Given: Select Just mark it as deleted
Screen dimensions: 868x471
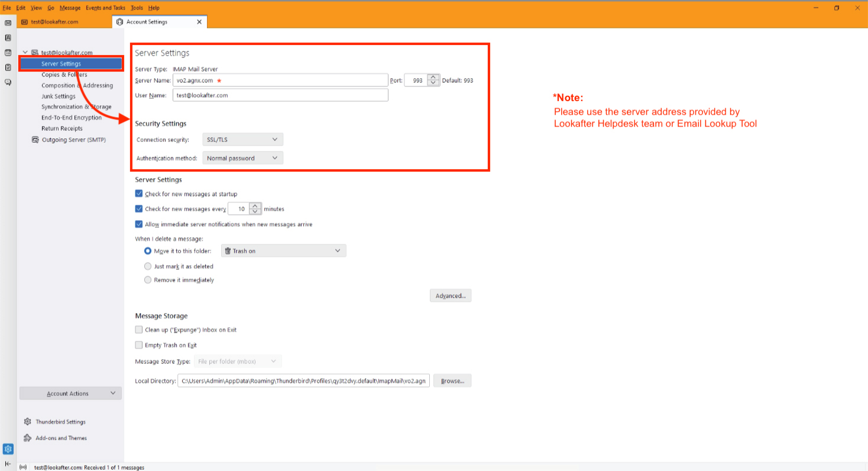Looking at the screenshot, I should tap(148, 266).
